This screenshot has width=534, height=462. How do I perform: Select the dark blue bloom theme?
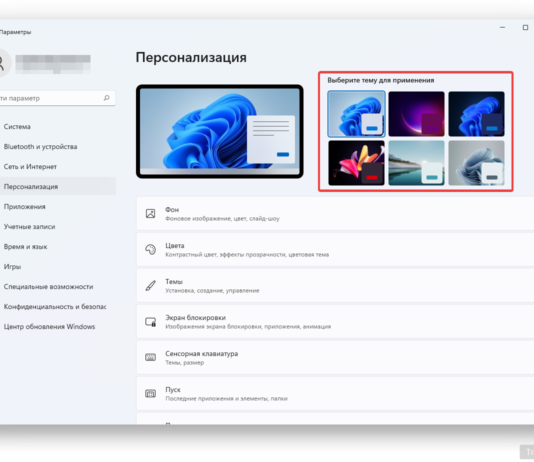pyautogui.click(x=476, y=114)
